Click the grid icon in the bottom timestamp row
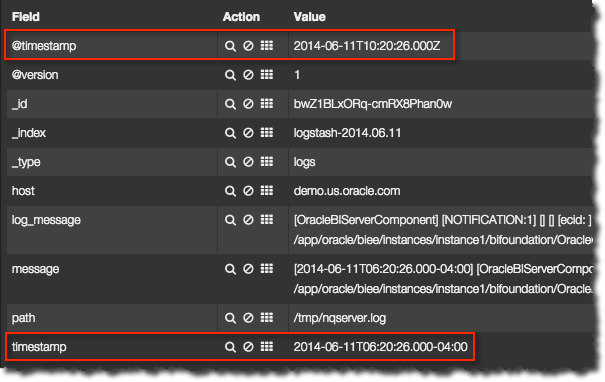The width and height of the screenshot is (605, 382). (x=267, y=346)
